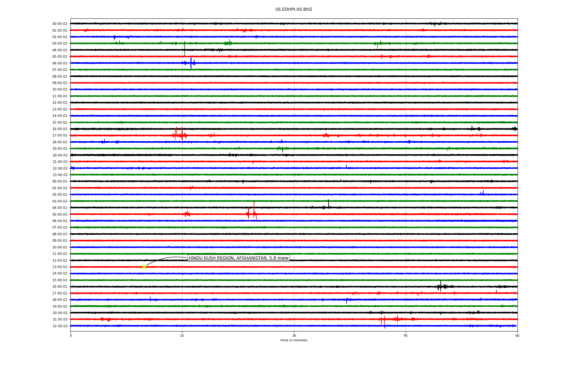Click the black spike in the second 04:00:02 trace
Viewport: 588px width, 368px height.
coord(328,204)
